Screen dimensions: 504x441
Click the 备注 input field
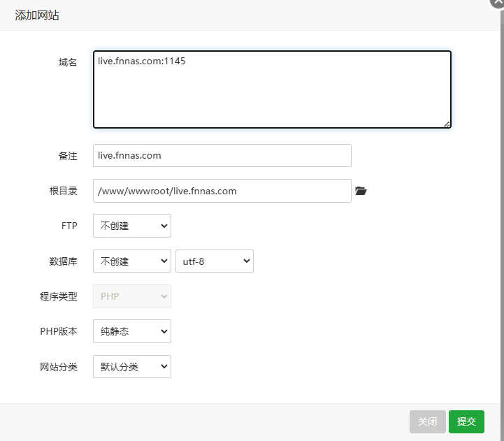click(x=222, y=156)
